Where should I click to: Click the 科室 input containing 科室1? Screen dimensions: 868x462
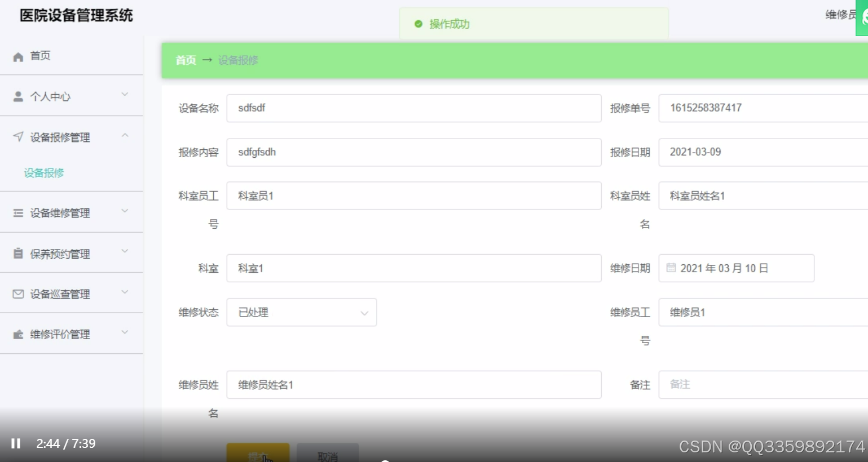point(414,268)
